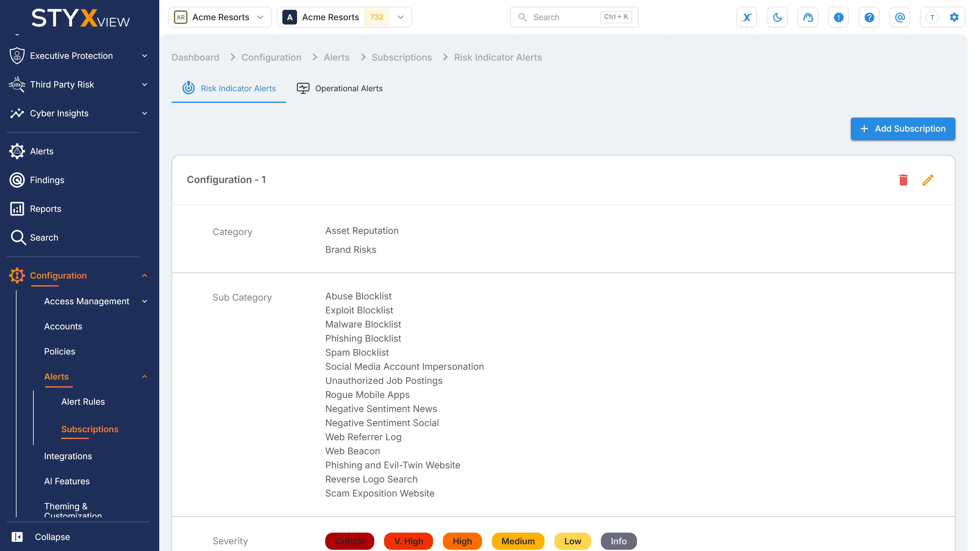
Task: Switch to Operational Alerts tab
Action: [339, 88]
